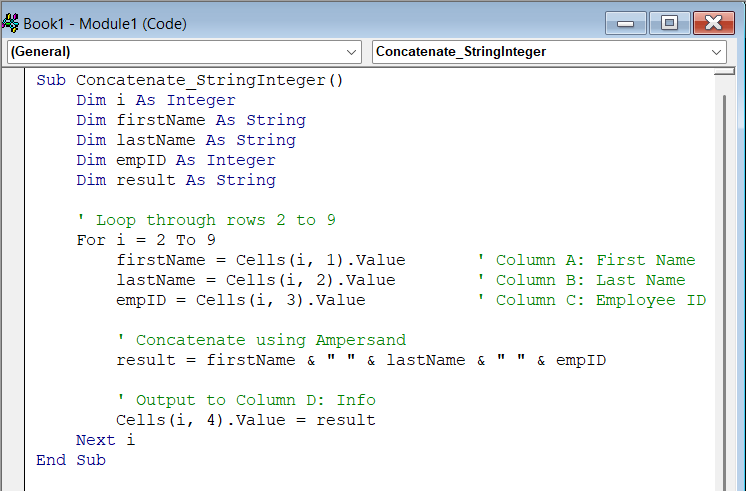Click the VBA module icon in title bar
Image resolution: width=746 pixels, height=491 pixels.
click(x=10, y=23)
